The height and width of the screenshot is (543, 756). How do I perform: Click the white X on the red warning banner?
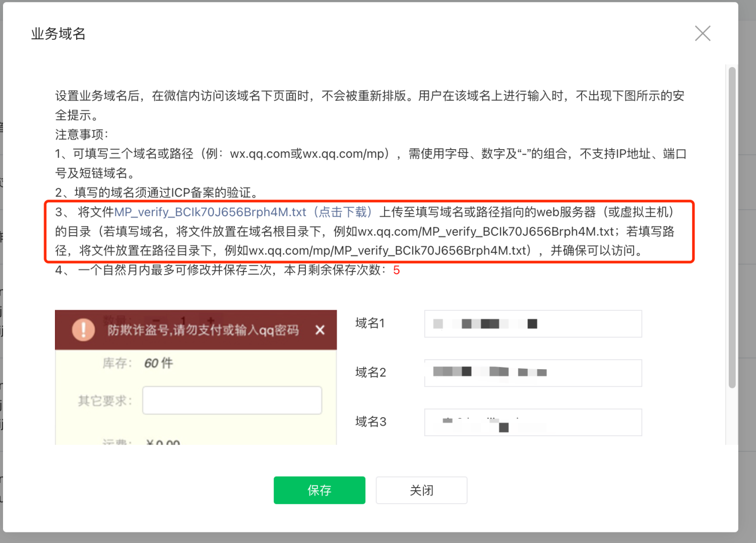(320, 330)
